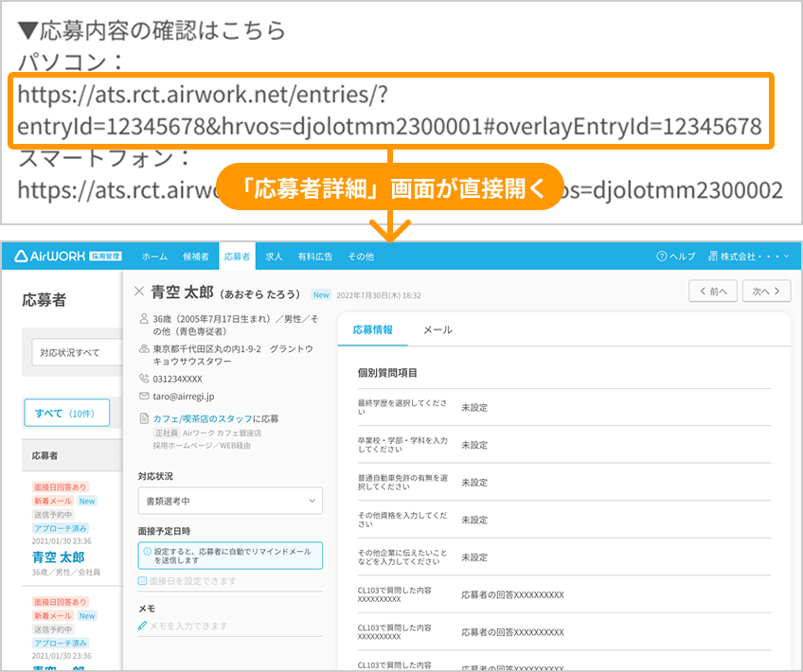Go to the next applicant with 次へ

pos(766,291)
